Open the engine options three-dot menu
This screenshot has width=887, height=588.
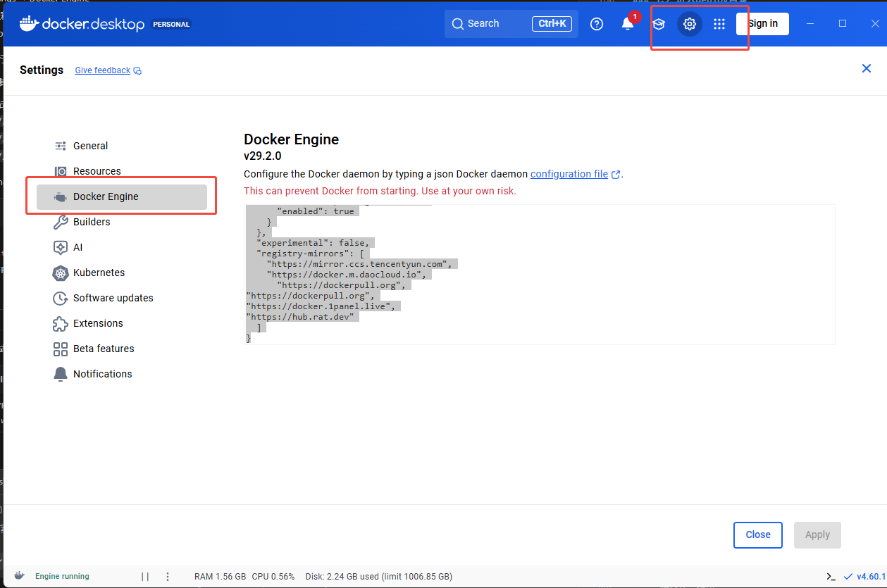pos(168,576)
